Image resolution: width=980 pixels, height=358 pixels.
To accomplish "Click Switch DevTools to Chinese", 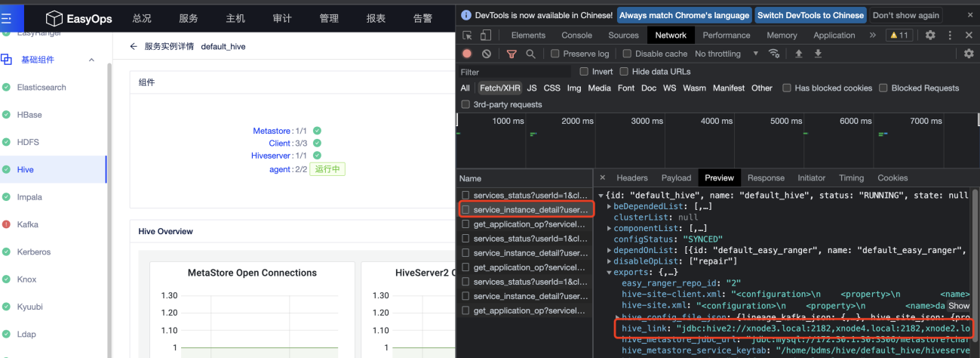I will coord(811,15).
